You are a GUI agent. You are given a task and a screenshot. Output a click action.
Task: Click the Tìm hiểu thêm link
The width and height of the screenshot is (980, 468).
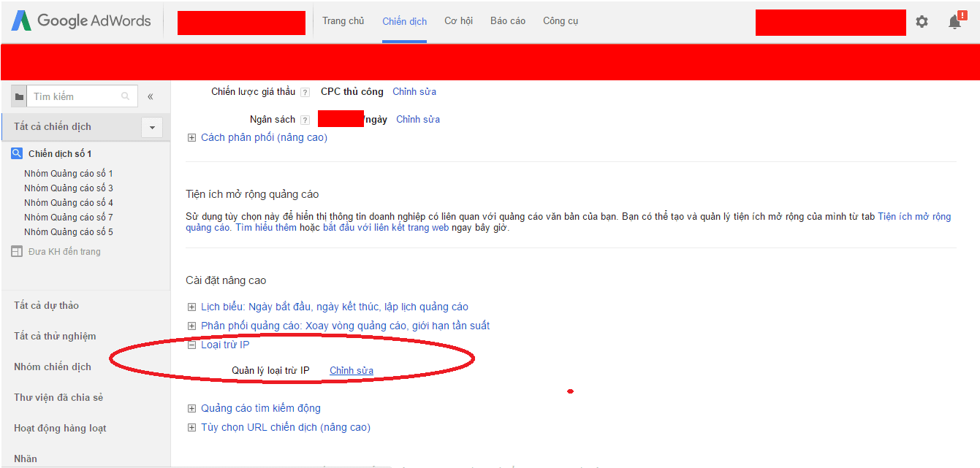(x=266, y=228)
